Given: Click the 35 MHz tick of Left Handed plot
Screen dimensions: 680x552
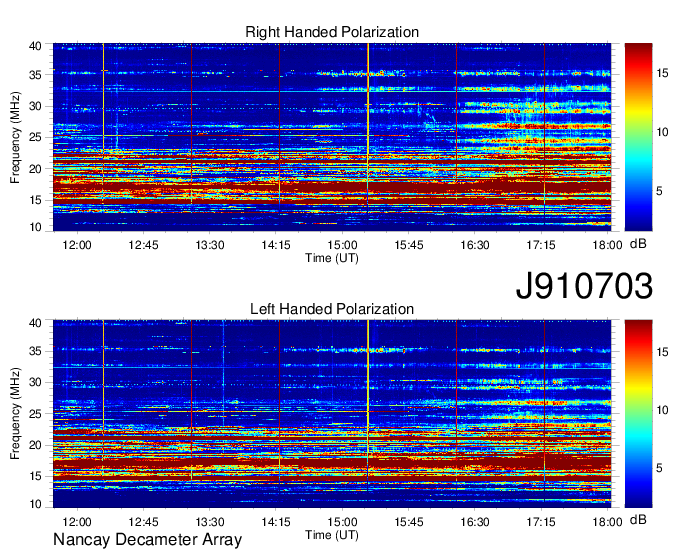Looking at the screenshot, I should pyautogui.click(x=35, y=351).
